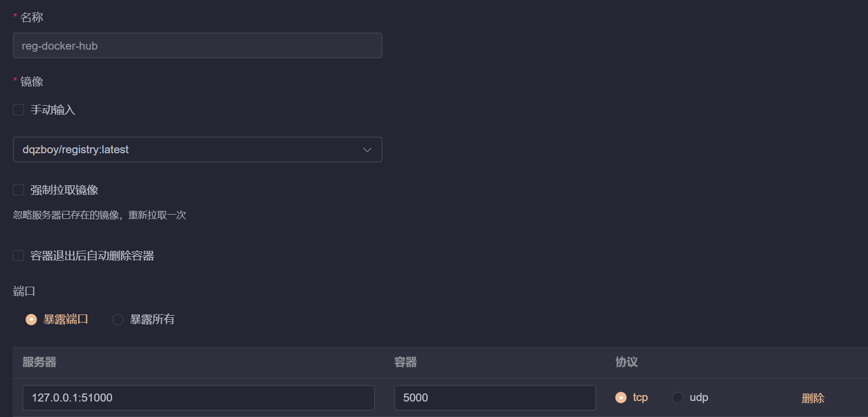Click the 服务器 column header
Screen dimensions: 868x417
40,362
